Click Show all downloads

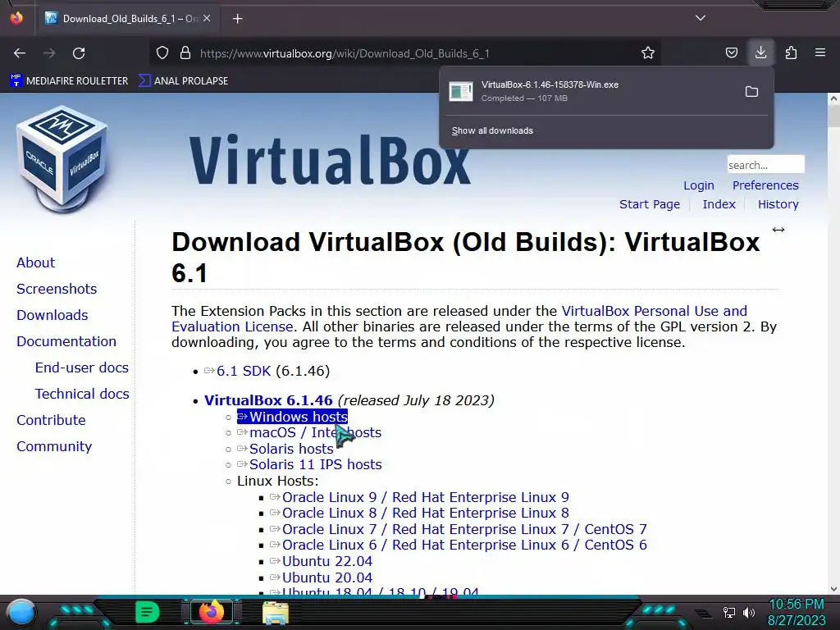492,130
